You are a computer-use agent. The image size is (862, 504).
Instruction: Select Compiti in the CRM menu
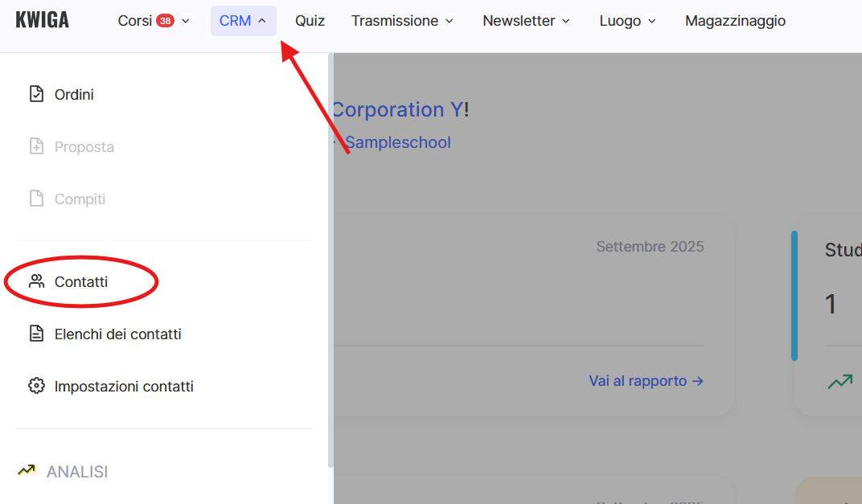pyautogui.click(x=80, y=199)
